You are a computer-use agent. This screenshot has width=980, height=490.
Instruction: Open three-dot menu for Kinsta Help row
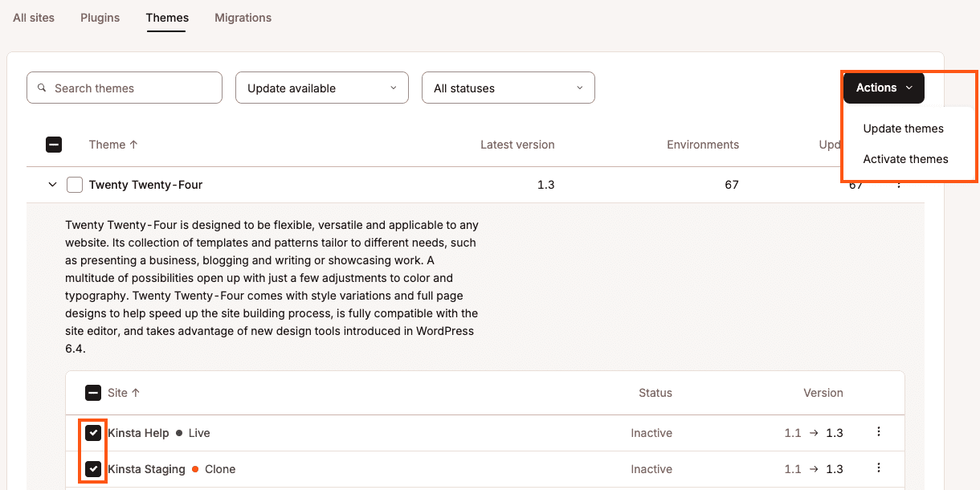tap(879, 432)
